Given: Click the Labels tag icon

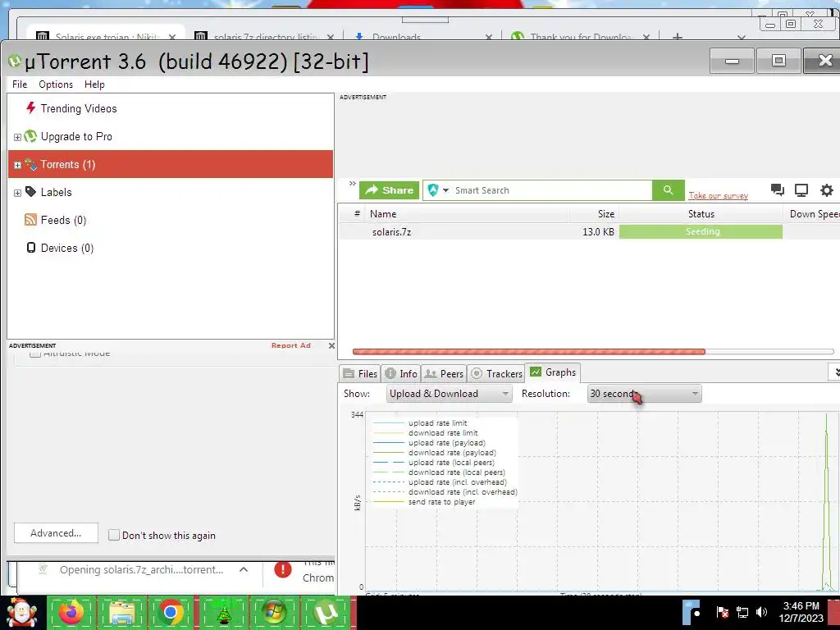Looking at the screenshot, I should tap(30, 192).
